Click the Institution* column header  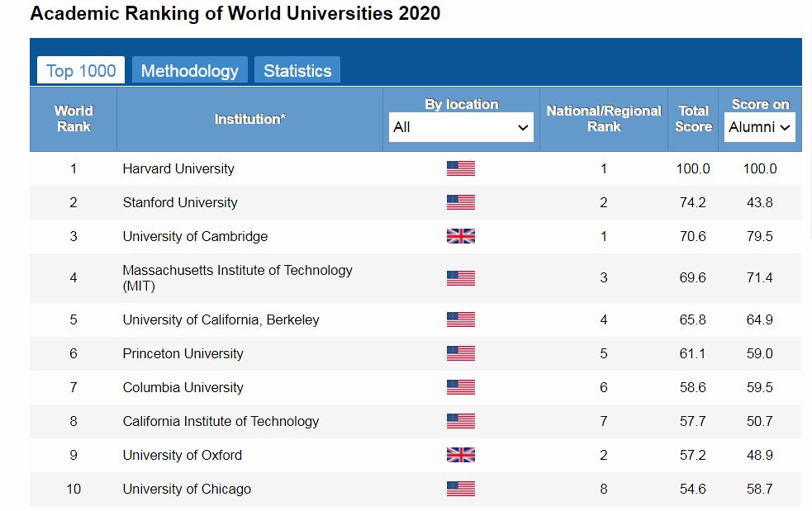pyautogui.click(x=250, y=119)
